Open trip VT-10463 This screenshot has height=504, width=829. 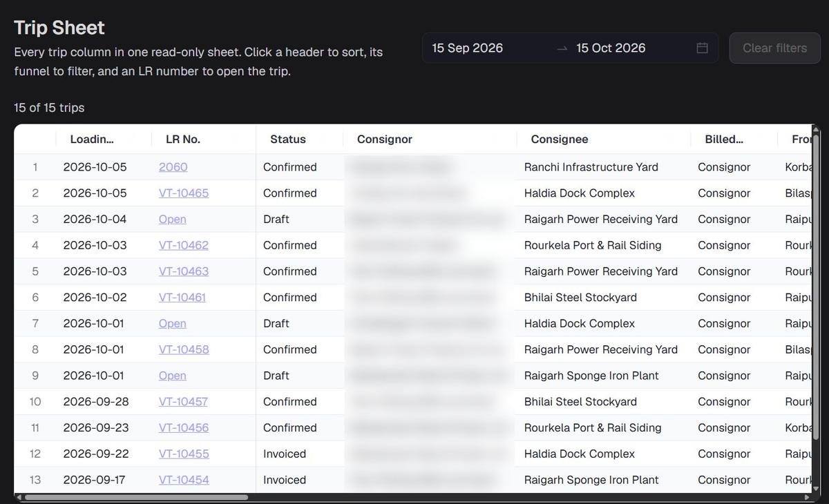184,271
